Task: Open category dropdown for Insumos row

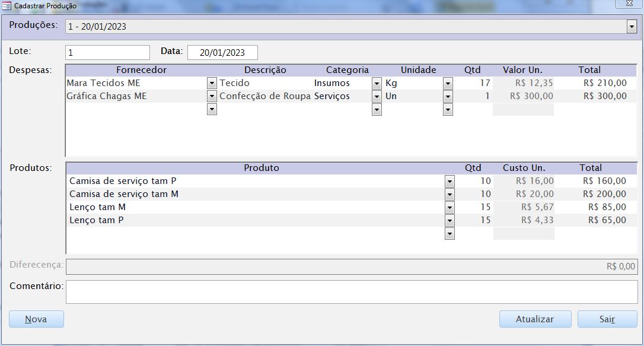Action: [377, 83]
